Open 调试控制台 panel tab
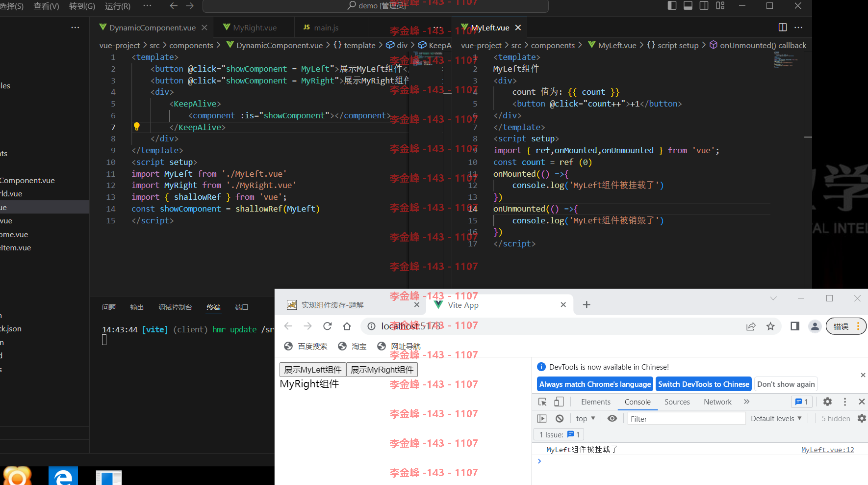868x485 pixels. pyautogui.click(x=175, y=307)
